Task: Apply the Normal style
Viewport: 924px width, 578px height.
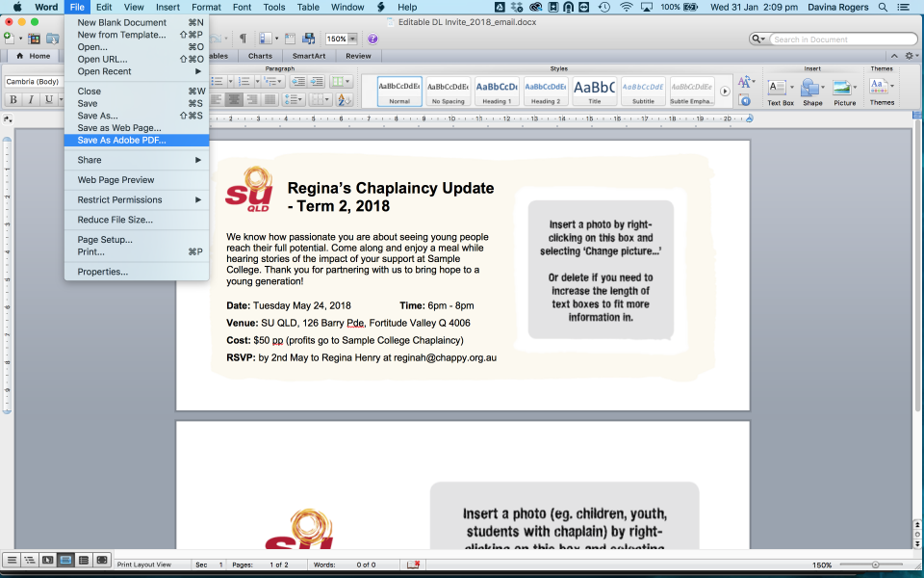Action: tap(399, 92)
